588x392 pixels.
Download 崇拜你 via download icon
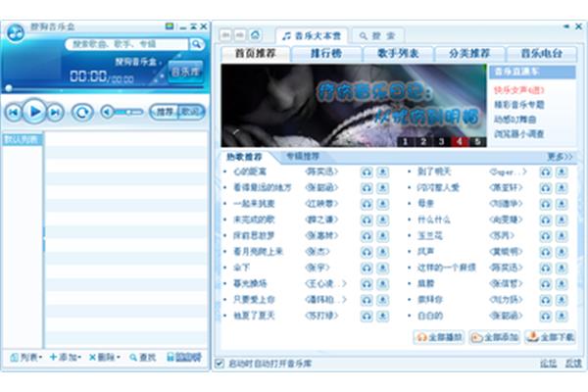pos(562,300)
